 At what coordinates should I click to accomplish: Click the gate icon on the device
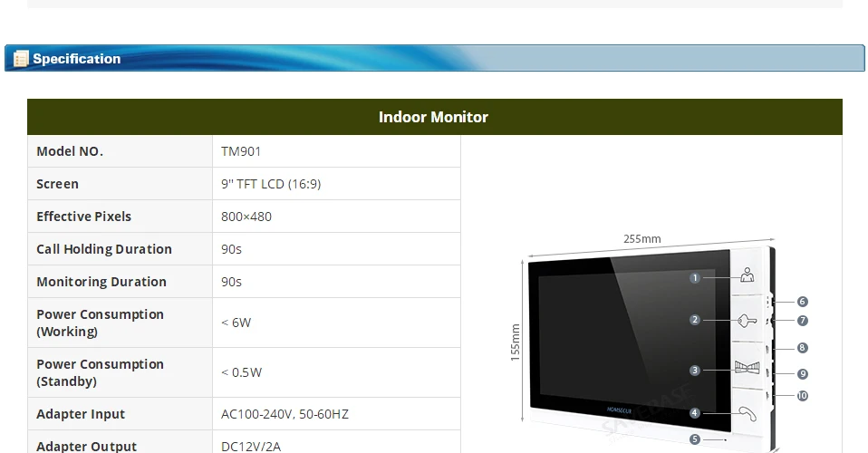pos(747,368)
